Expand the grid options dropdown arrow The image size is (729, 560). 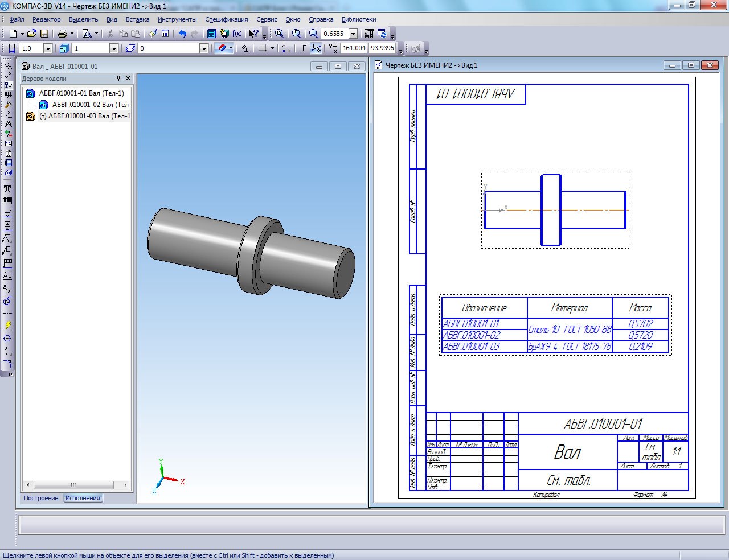pyautogui.click(x=272, y=48)
